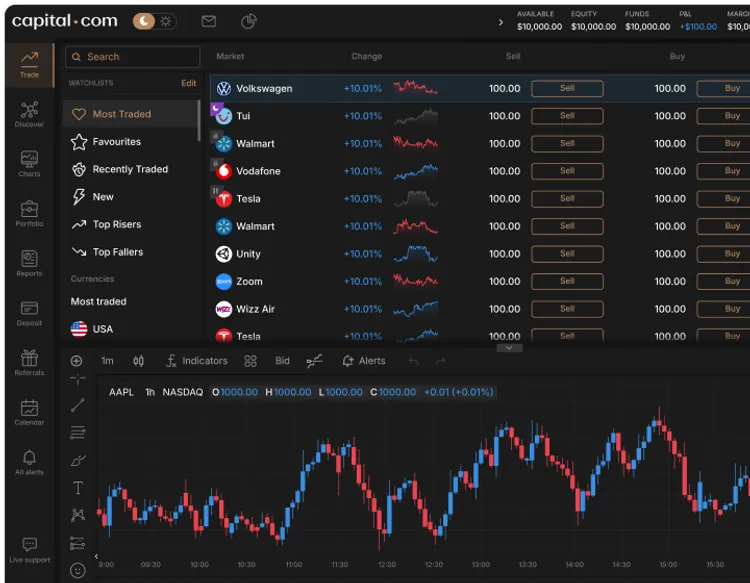Image resolution: width=750 pixels, height=583 pixels.
Task: Select the second Walmart row below Tesla
Action: pos(480,226)
